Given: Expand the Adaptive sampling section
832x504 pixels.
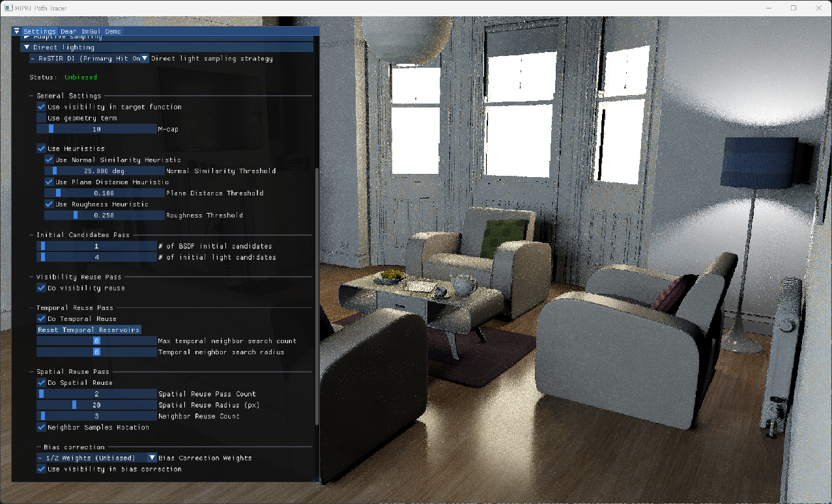Looking at the screenshot, I should coord(27,37).
